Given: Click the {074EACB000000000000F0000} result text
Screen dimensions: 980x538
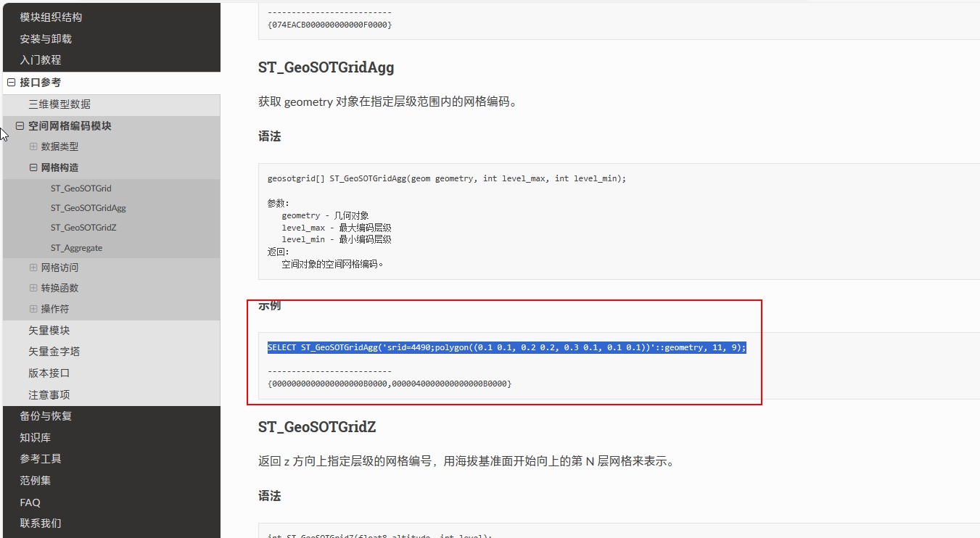Looking at the screenshot, I should [x=329, y=25].
